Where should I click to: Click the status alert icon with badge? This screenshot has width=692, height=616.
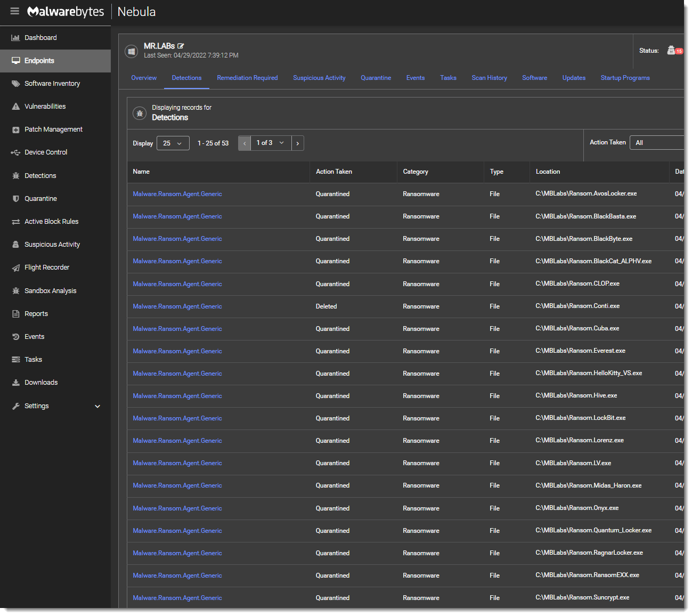pos(674,50)
